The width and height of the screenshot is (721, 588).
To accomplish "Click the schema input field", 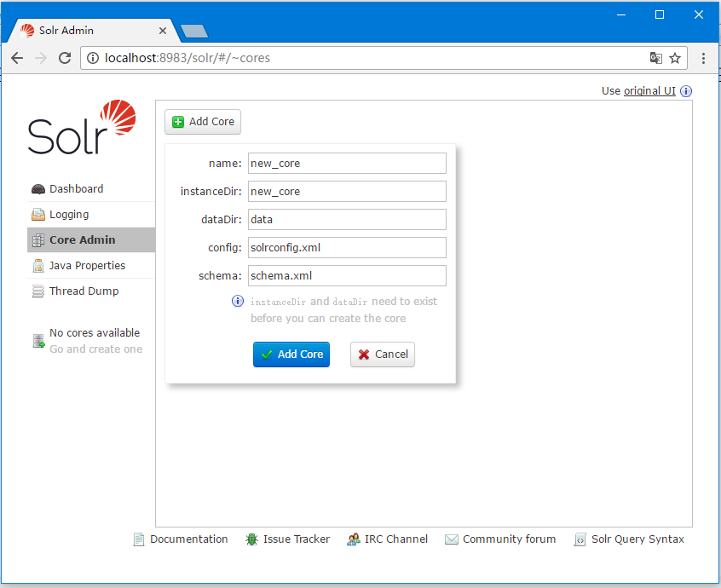I will 347,275.
